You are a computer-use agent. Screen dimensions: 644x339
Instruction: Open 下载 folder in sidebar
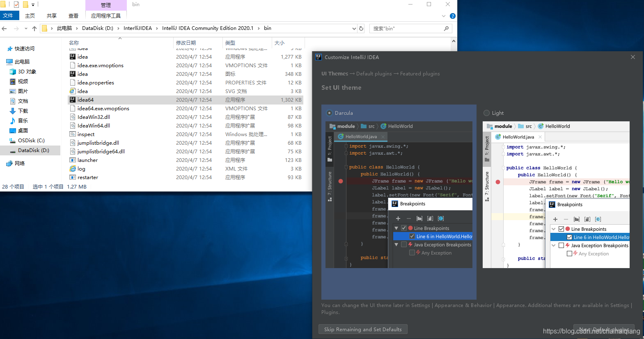coord(23,111)
